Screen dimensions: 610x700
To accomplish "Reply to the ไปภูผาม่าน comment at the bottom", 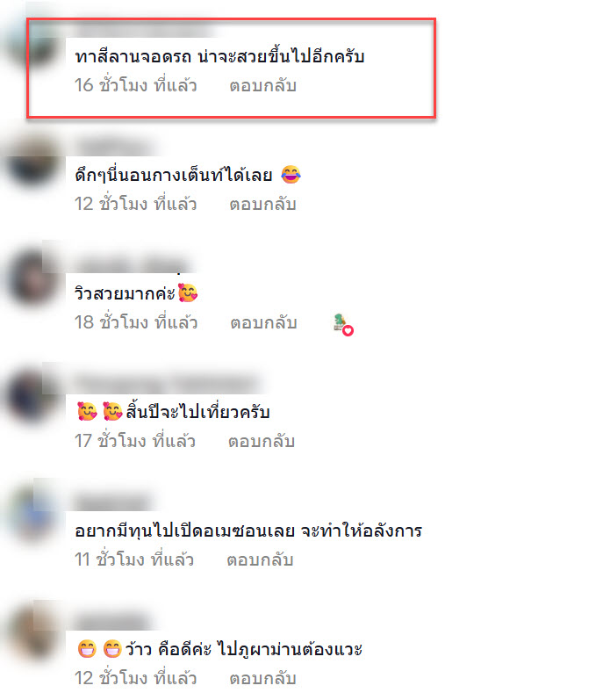I will click(262, 678).
